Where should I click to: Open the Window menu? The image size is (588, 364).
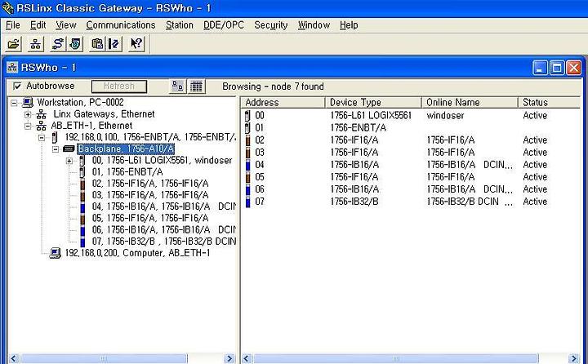(x=314, y=25)
